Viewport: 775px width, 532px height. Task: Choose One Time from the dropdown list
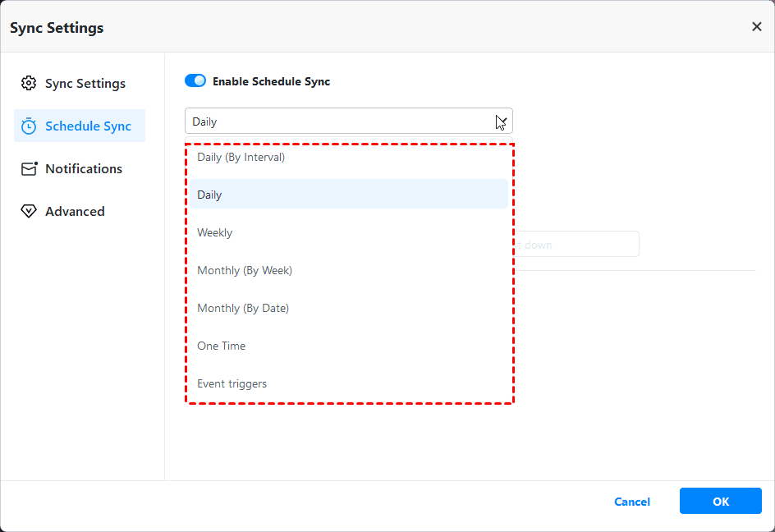coord(222,346)
